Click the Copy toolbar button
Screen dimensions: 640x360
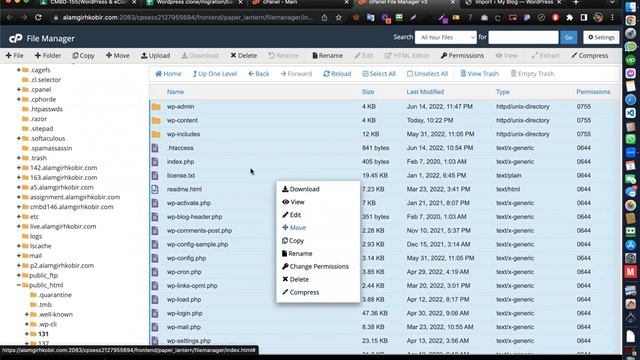(83, 56)
